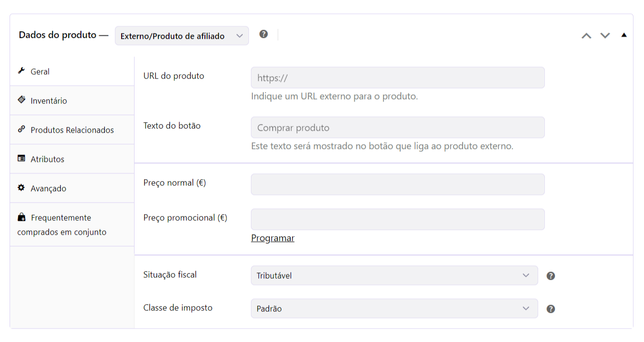Click the gear icon for Avançado
The height and width of the screenshot is (342, 644).
tap(21, 188)
